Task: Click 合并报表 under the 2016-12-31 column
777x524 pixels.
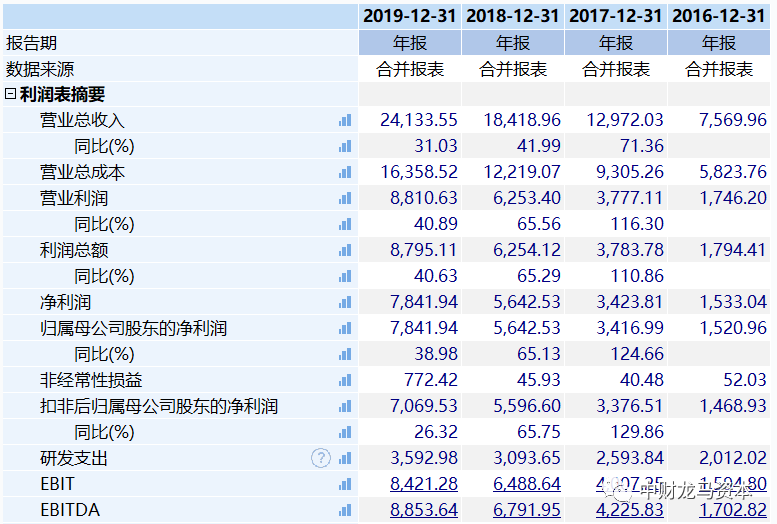Action: [719, 69]
